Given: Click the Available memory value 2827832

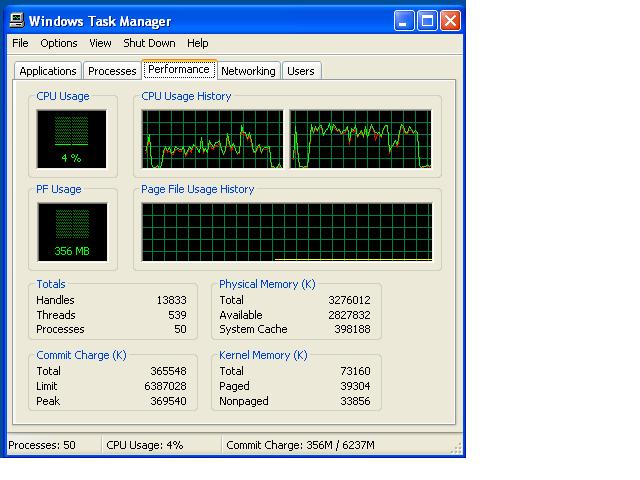Looking at the screenshot, I should 349,315.
